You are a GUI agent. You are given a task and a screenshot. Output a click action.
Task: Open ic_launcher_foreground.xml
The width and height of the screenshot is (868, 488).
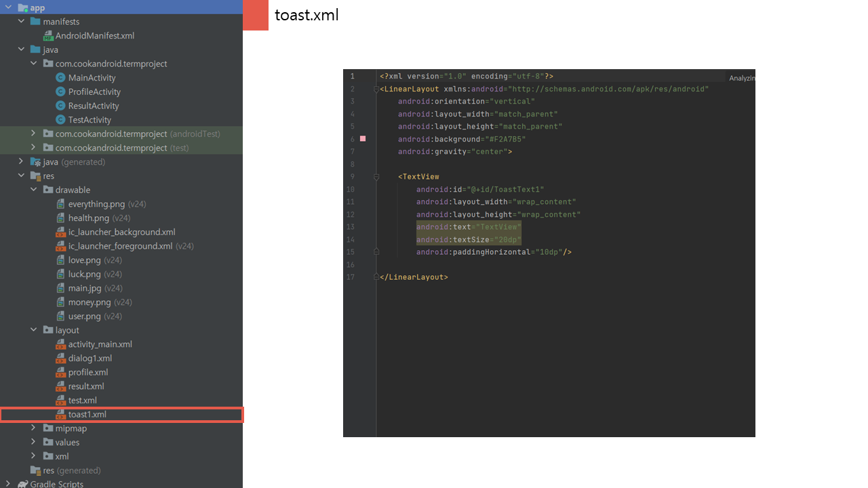(x=120, y=246)
